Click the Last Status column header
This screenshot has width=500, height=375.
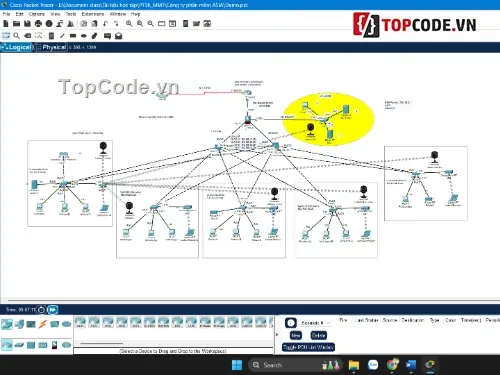[366, 320]
